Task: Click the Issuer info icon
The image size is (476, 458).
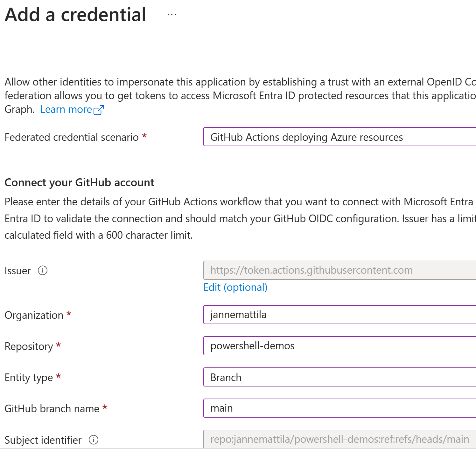Action: 43,270
